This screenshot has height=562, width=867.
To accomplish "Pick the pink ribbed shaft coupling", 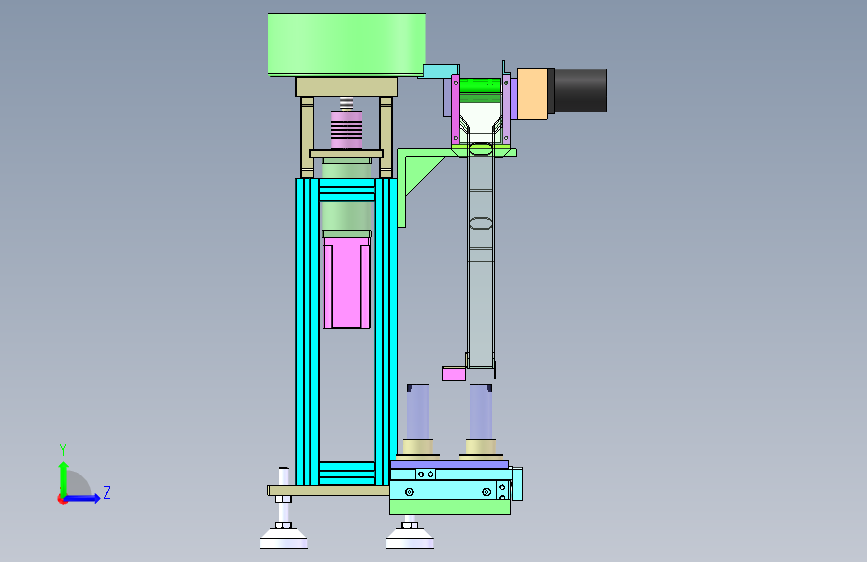I will pyautogui.click(x=347, y=130).
